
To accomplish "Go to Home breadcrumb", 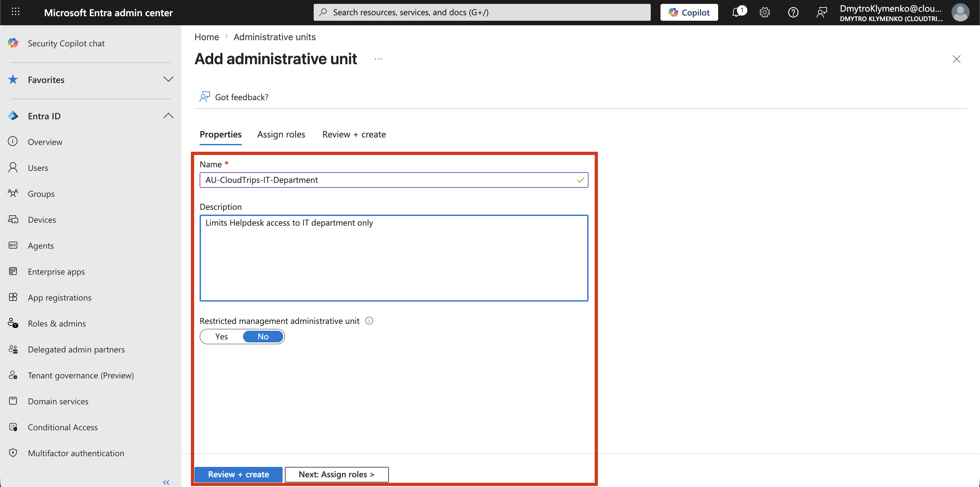I will [206, 37].
